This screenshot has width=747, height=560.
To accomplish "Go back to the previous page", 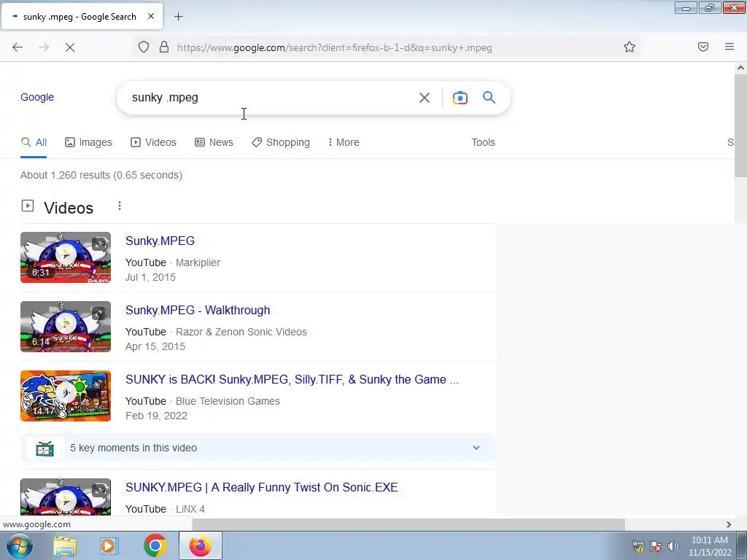I will pos(18,47).
